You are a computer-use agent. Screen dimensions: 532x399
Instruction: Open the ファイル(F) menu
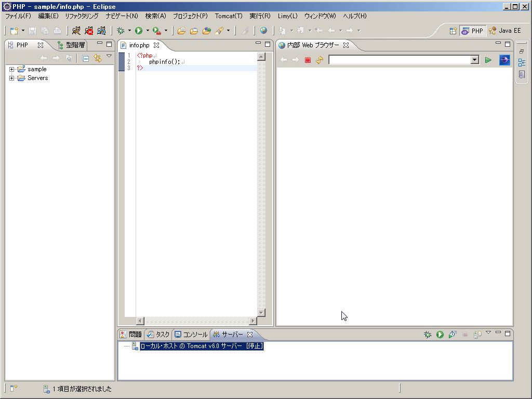pos(18,16)
